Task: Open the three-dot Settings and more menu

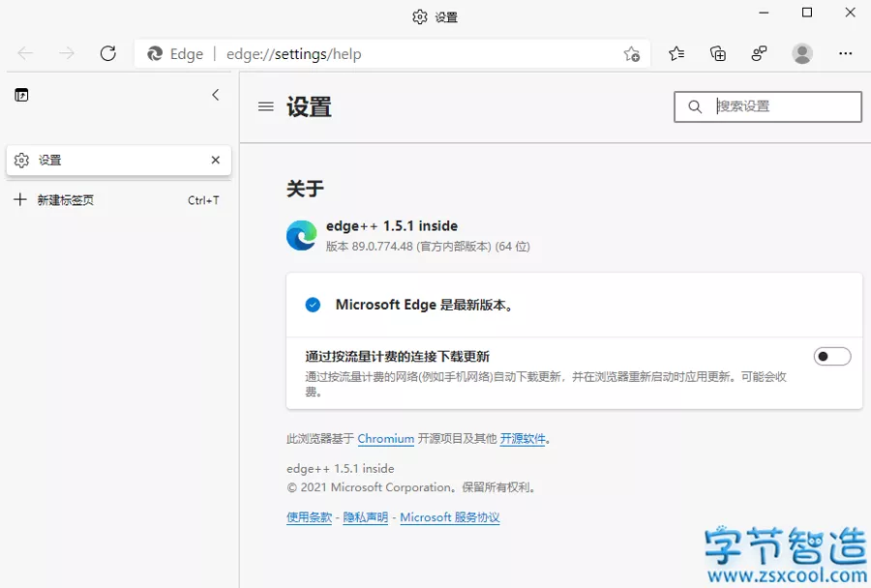Action: click(x=846, y=53)
